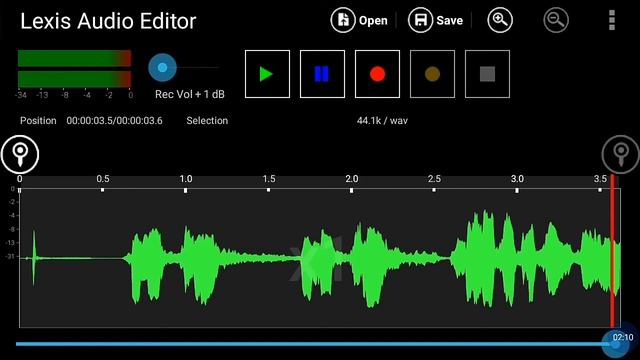Select the left selection marker pin

(20, 154)
